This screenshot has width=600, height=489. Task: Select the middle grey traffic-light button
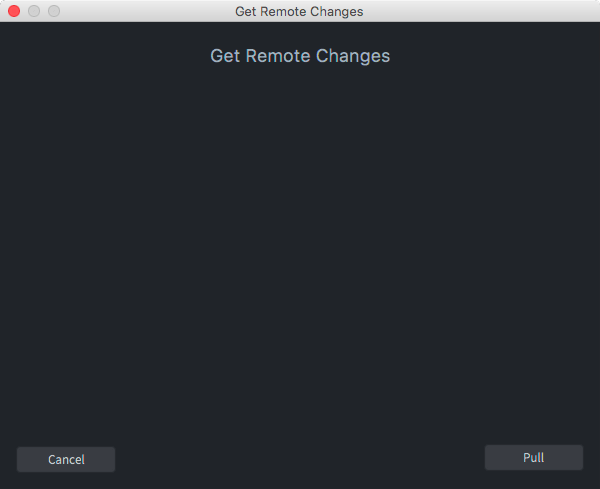pyautogui.click(x=34, y=11)
